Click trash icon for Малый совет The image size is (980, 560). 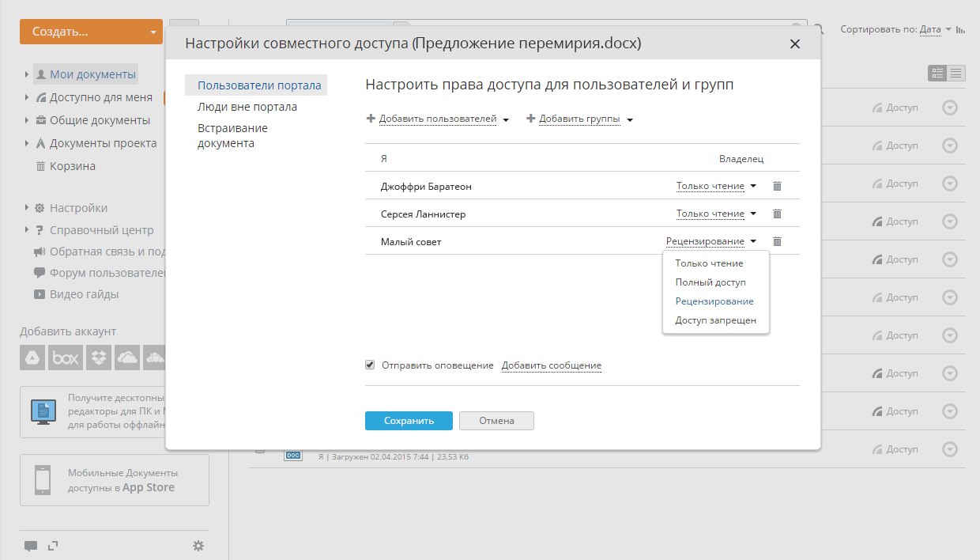pos(777,241)
